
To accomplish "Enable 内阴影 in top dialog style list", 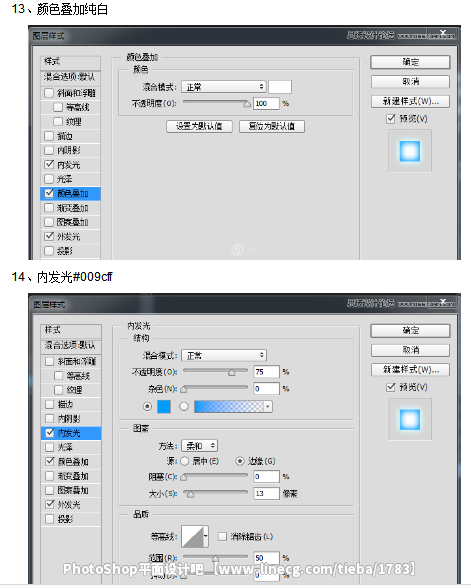I will 49,150.
